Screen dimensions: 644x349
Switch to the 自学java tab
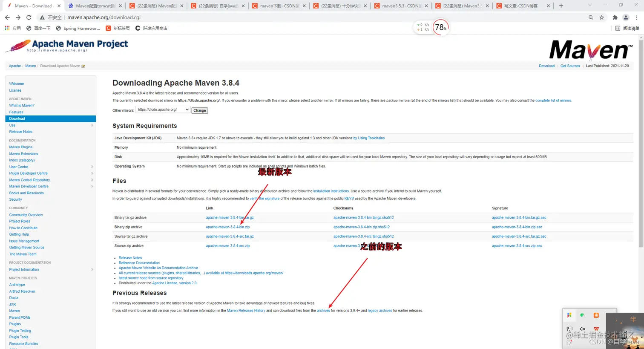[217, 6]
